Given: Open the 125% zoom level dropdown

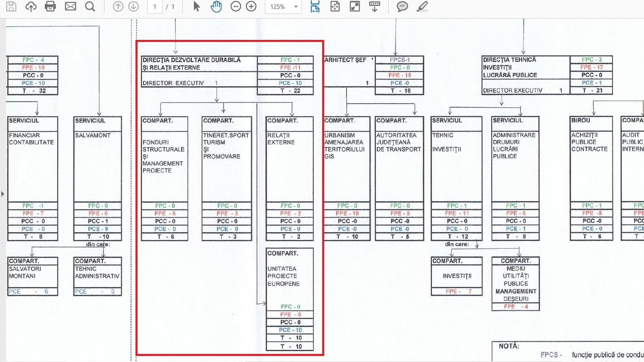Looking at the screenshot, I should pos(296,7).
